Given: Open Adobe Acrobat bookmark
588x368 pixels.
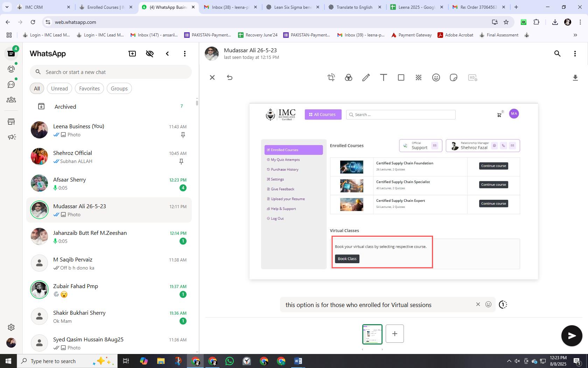Looking at the screenshot, I should click(455, 35).
